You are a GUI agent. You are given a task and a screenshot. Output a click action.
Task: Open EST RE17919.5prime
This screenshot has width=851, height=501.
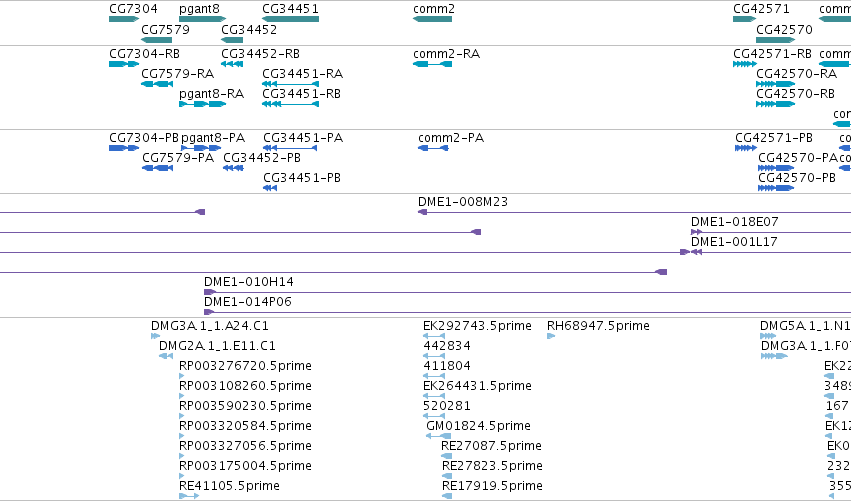pos(492,486)
